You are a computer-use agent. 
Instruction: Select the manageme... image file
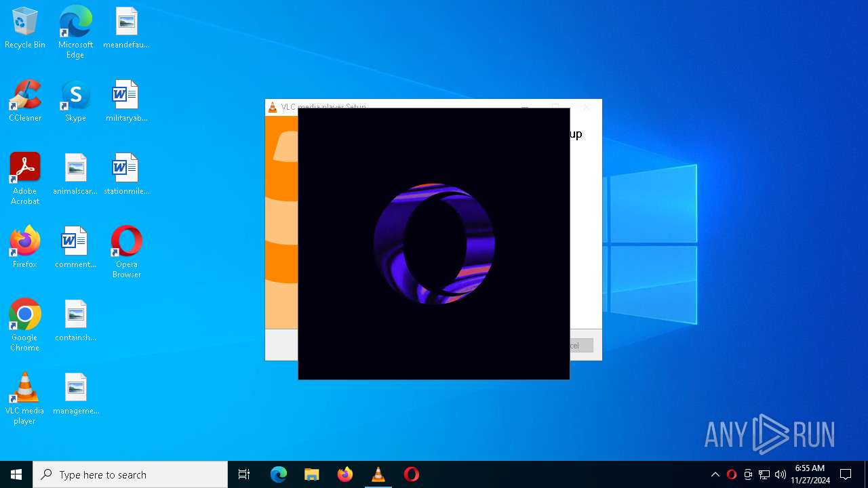coord(75,394)
